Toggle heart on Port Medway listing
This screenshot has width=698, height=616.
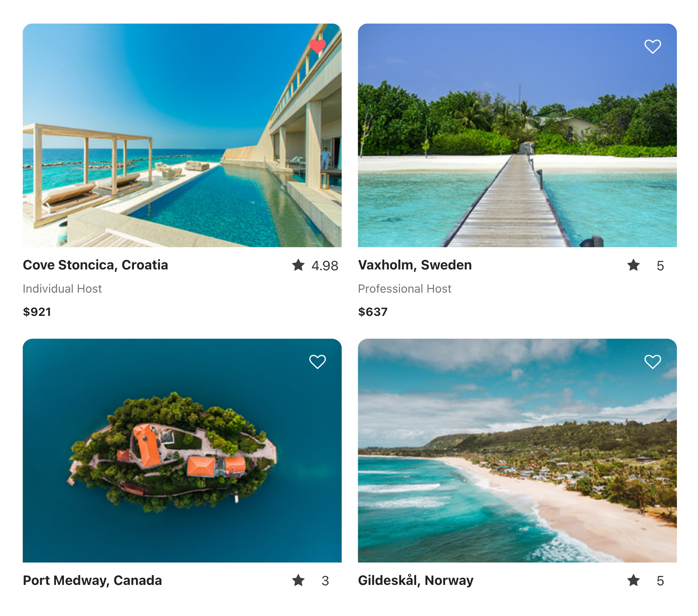(317, 362)
